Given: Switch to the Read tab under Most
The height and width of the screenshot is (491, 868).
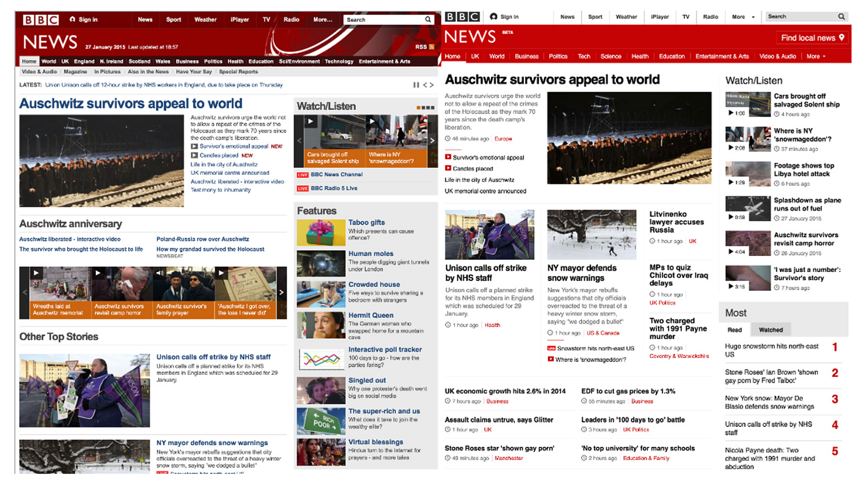Looking at the screenshot, I should pyautogui.click(x=735, y=330).
